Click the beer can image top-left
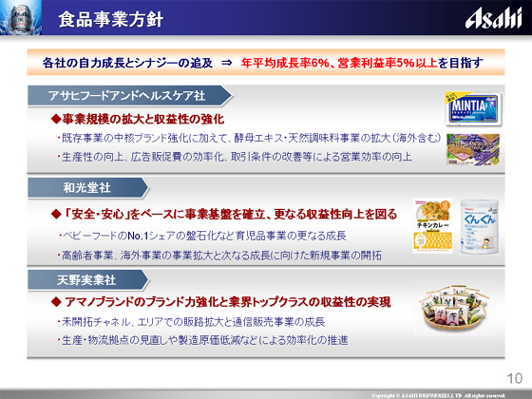The image size is (532, 399). pos(21,17)
